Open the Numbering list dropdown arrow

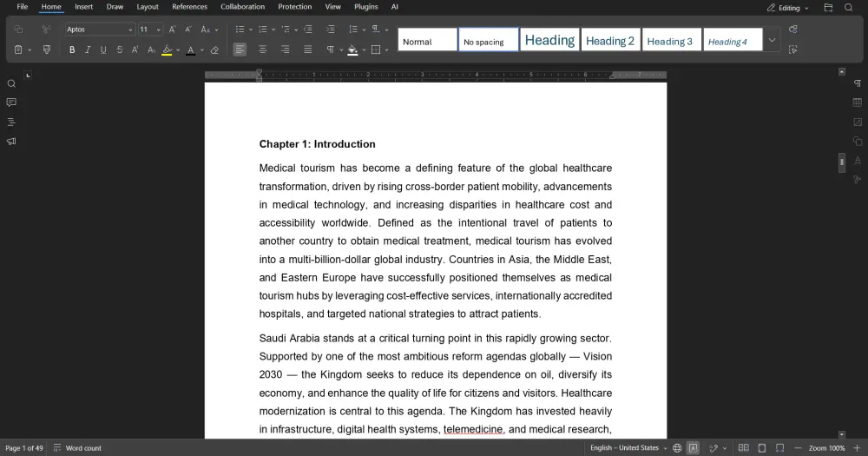click(273, 30)
